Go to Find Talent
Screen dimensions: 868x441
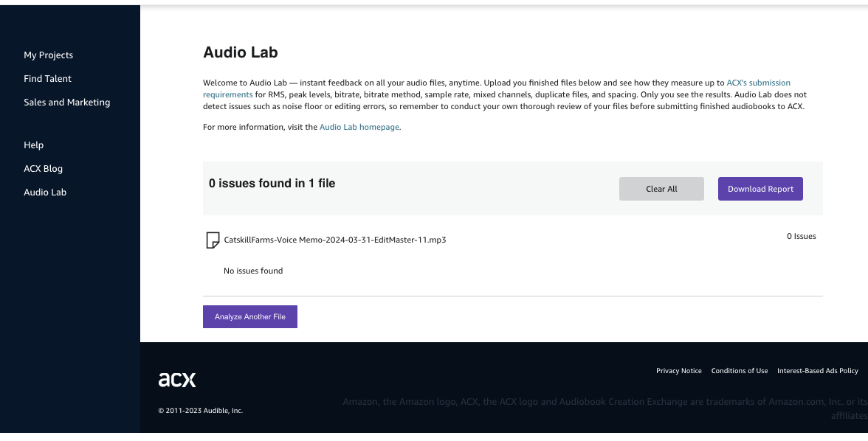click(x=47, y=79)
